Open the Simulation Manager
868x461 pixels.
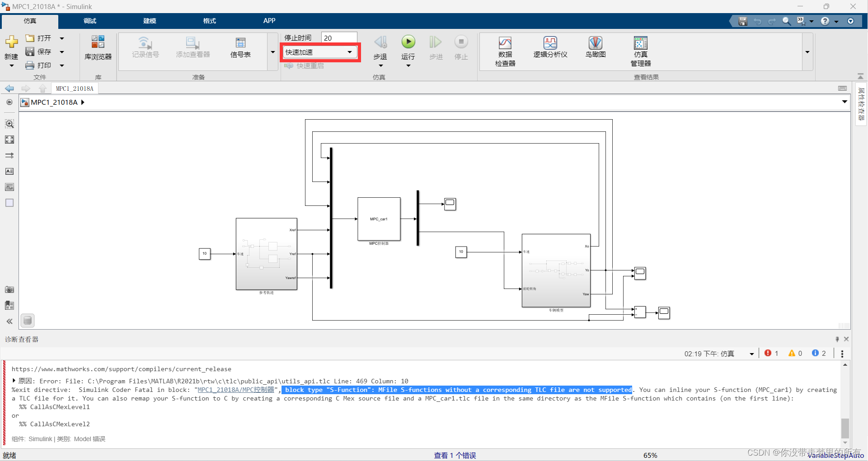coord(641,51)
